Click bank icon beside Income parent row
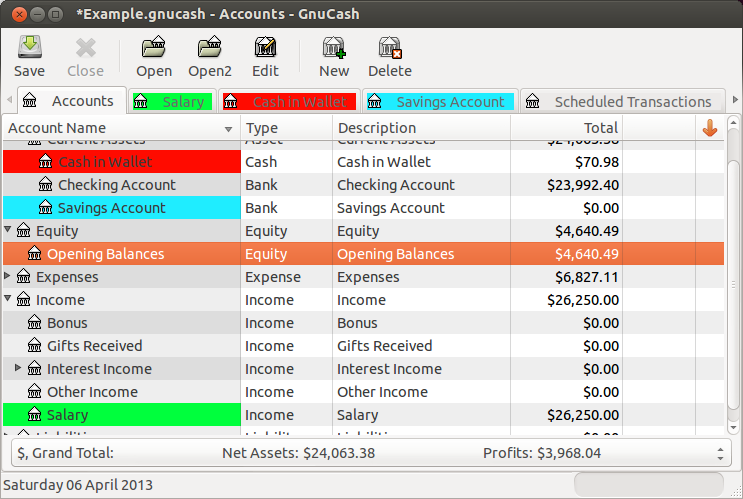Screen dimensions: 743x499 (x=24, y=299)
